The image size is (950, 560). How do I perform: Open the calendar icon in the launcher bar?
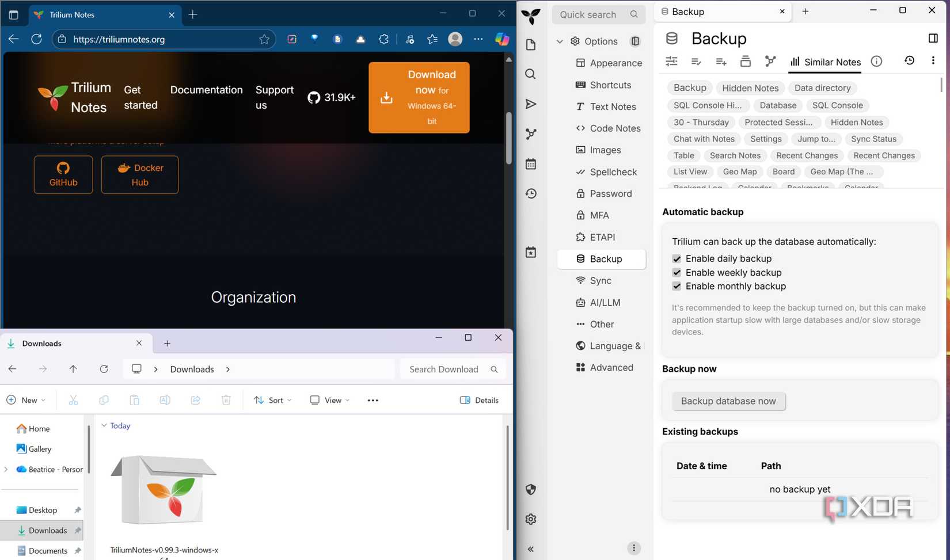pyautogui.click(x=530, y=163)
